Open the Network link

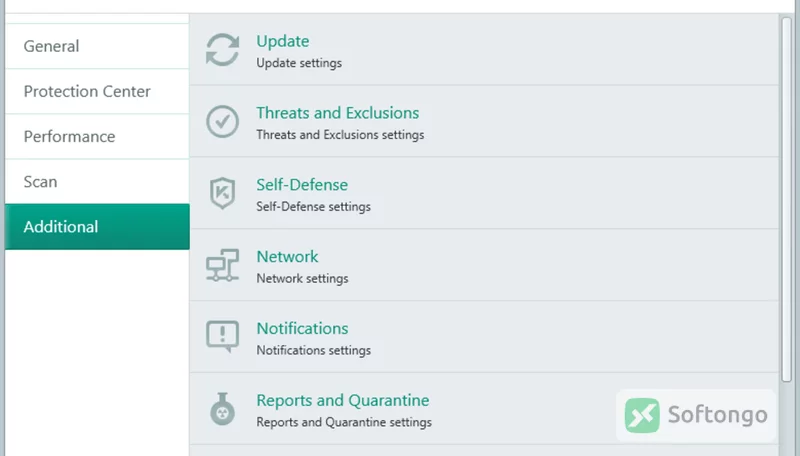(287, 257)
